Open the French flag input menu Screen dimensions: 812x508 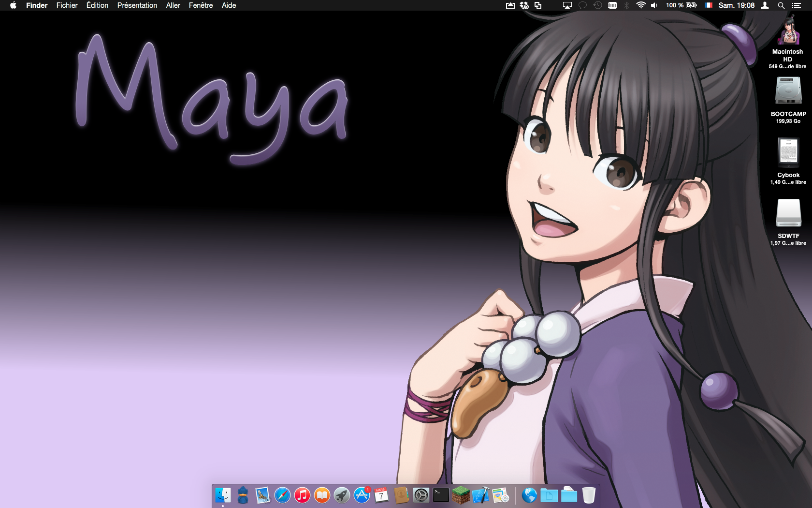tap(709, 5)
